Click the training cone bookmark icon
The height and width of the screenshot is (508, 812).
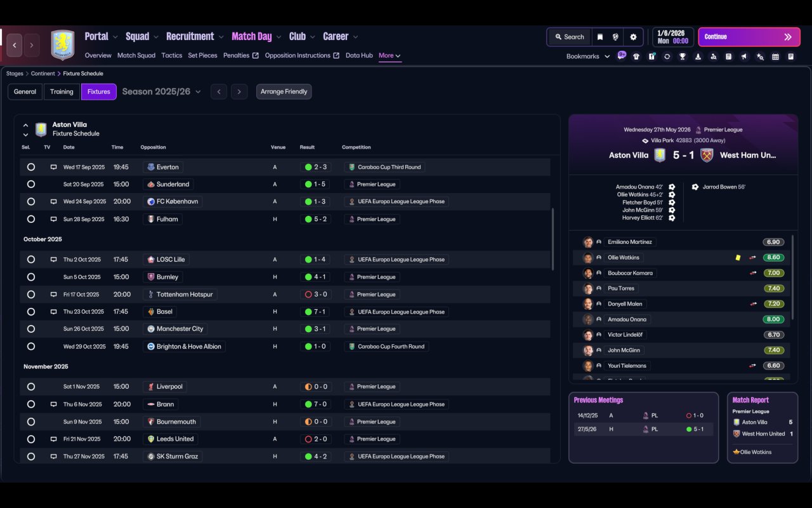click(x=698, y=57)
